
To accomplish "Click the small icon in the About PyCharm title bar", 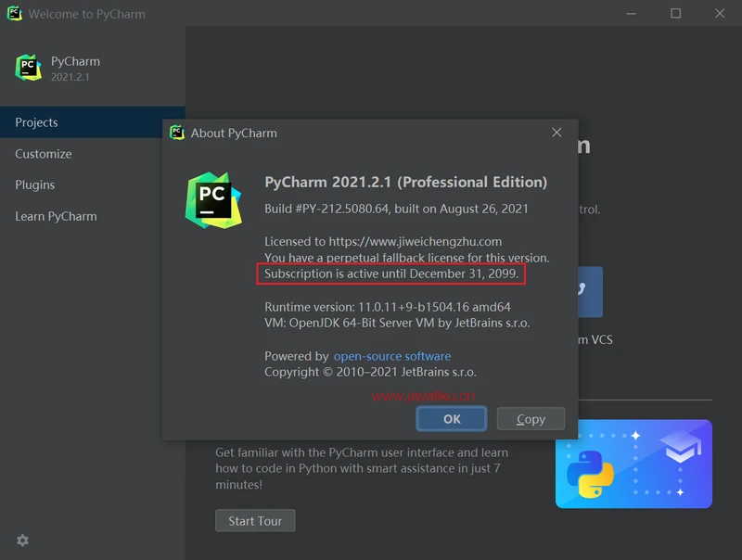I will (177, 133).
